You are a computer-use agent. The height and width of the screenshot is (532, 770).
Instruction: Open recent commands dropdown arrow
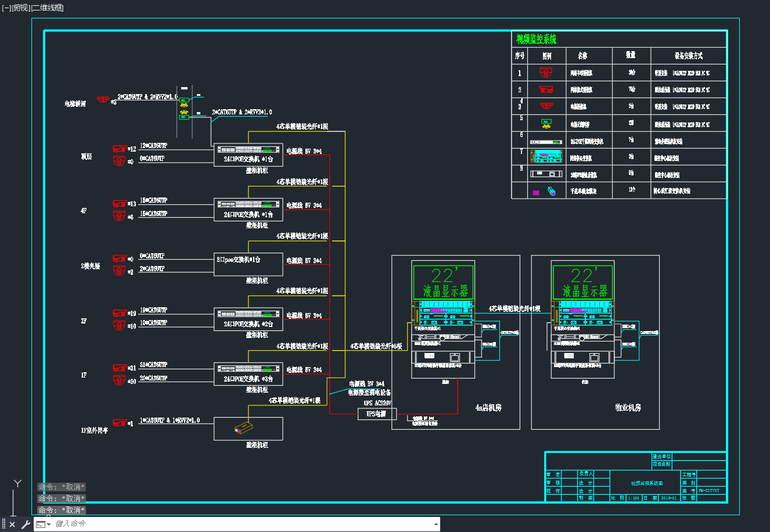(x=49, y=524)
